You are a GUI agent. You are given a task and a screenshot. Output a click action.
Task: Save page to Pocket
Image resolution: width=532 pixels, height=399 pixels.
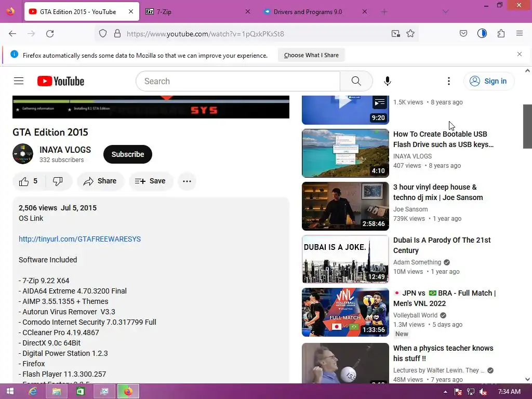coord(463,34)
